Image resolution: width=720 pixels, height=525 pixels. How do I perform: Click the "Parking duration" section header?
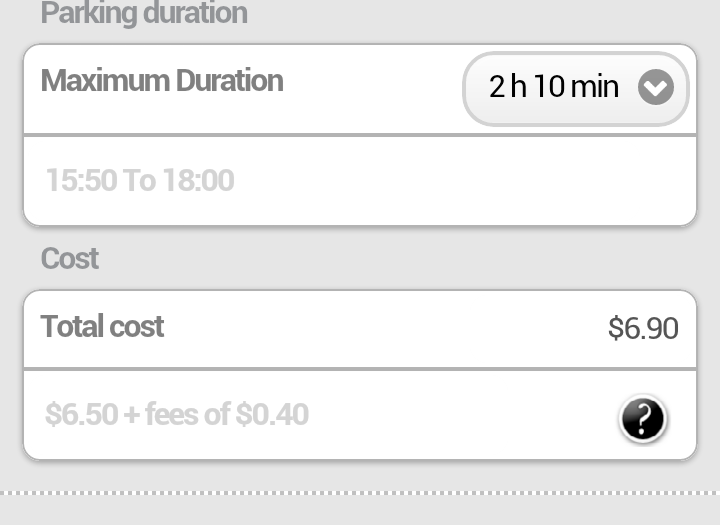(144, 14)
